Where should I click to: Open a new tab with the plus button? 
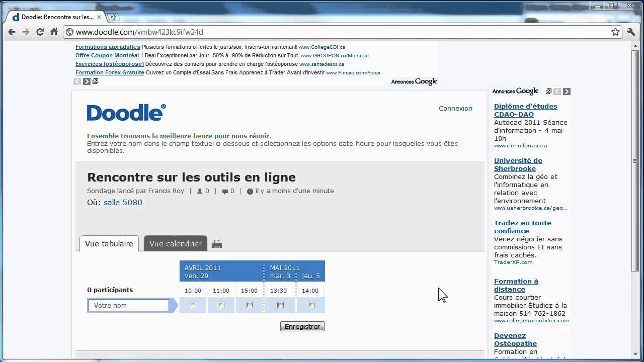point(114,17)
